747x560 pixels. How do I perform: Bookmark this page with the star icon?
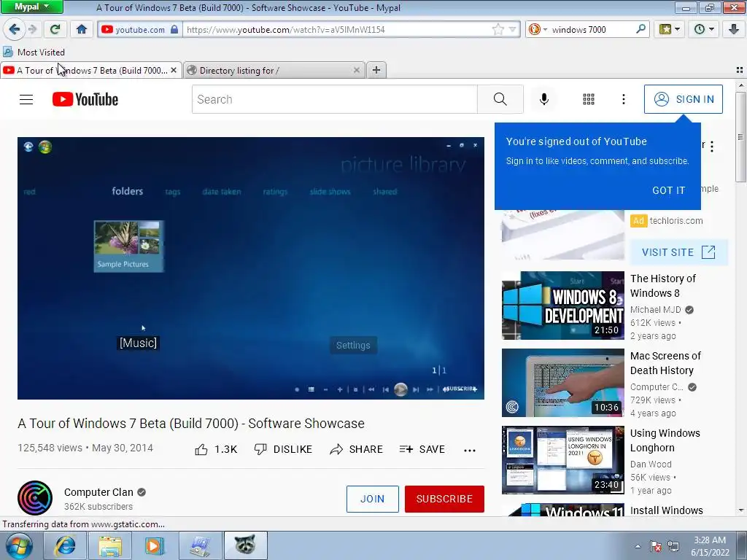click(498, 29)
